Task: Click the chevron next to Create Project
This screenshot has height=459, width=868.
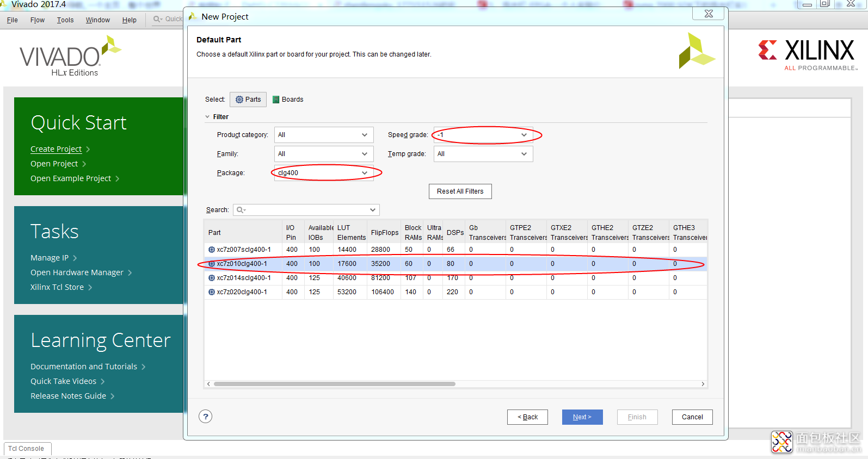Action: point(88,150)
